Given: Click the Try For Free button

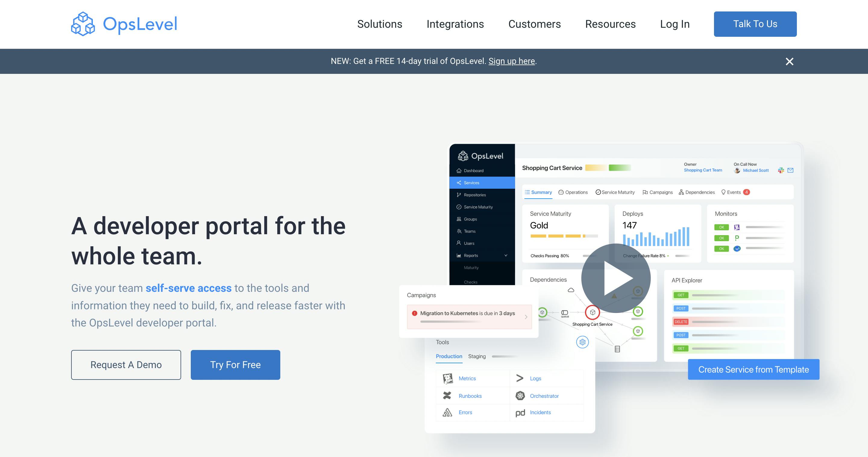Looking at the screenshot, I should coord(235,364).
